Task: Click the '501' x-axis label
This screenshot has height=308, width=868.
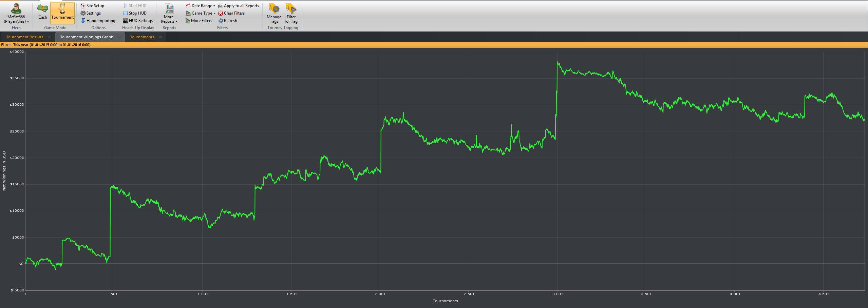Action: click(x=114, y=294)
